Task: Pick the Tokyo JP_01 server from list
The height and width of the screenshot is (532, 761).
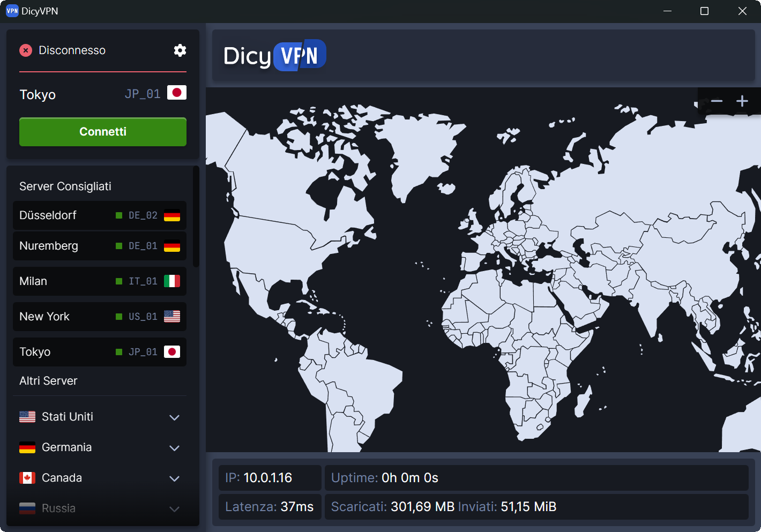Action: 100,352
